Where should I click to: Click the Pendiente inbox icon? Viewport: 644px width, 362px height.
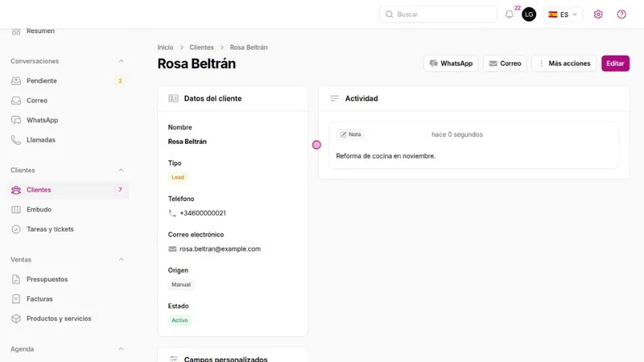coord(16,81)
